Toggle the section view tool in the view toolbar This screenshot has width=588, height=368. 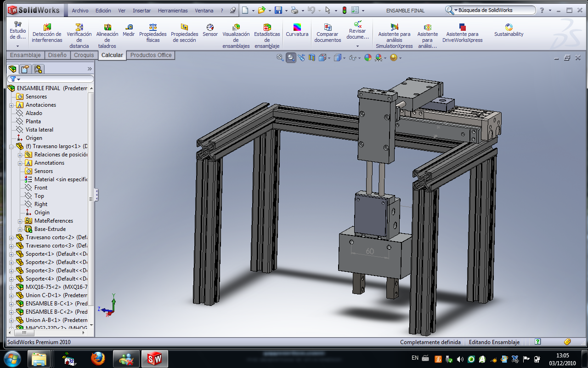click(x=312, y=57)
